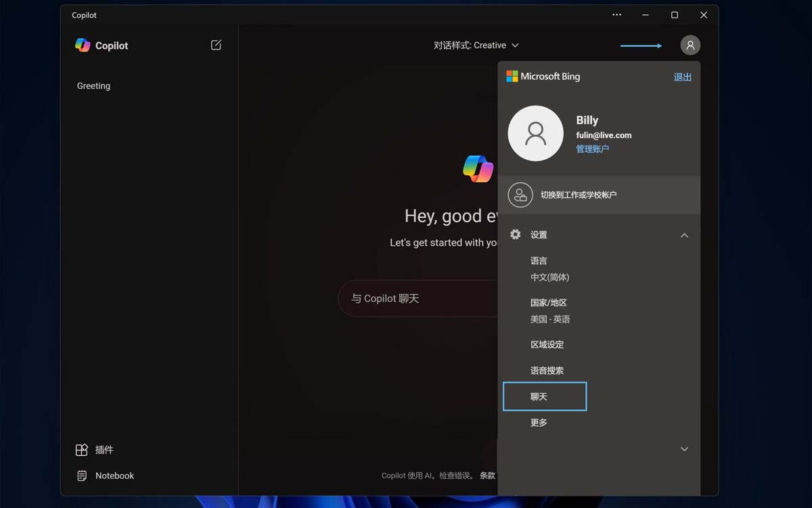This screenshot has width=812, height=508.
Task: Open the 语言 setting
Action: pos(539,261)
